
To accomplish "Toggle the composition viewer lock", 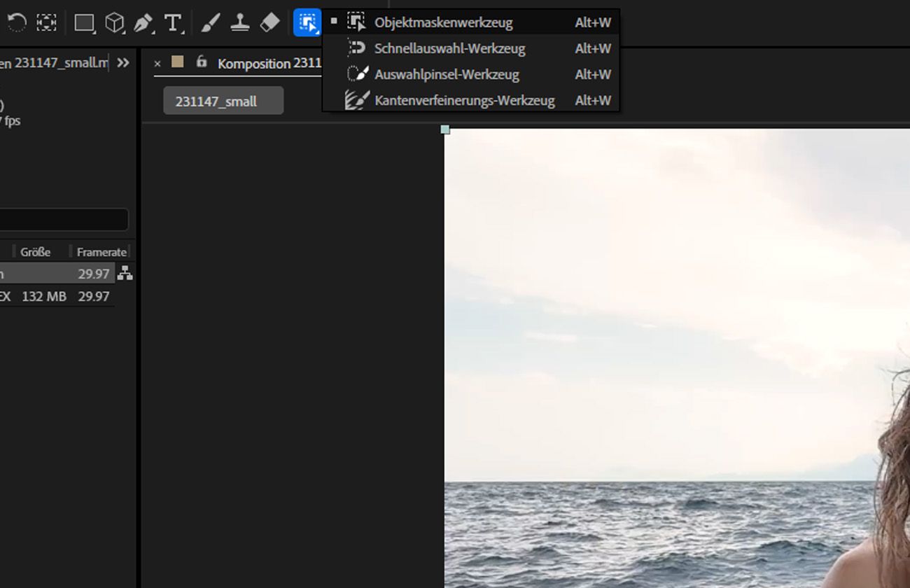I will [x=202, y=62].
